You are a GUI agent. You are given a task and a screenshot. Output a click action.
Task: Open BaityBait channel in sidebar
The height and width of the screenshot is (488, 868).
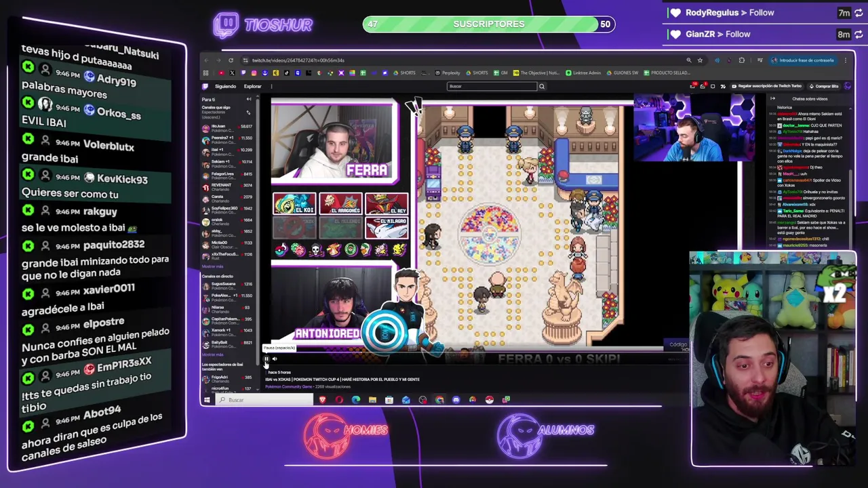click(x=228, y=344)
